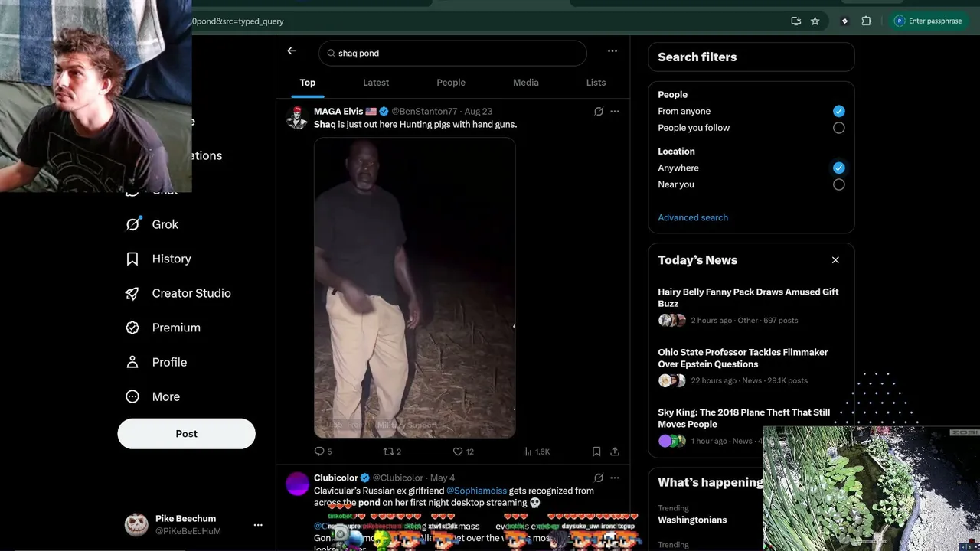Viewport: 980px width, 551px height.
Task: Repost the MAGA Elvis post
Action: click(x=392, y=452)
